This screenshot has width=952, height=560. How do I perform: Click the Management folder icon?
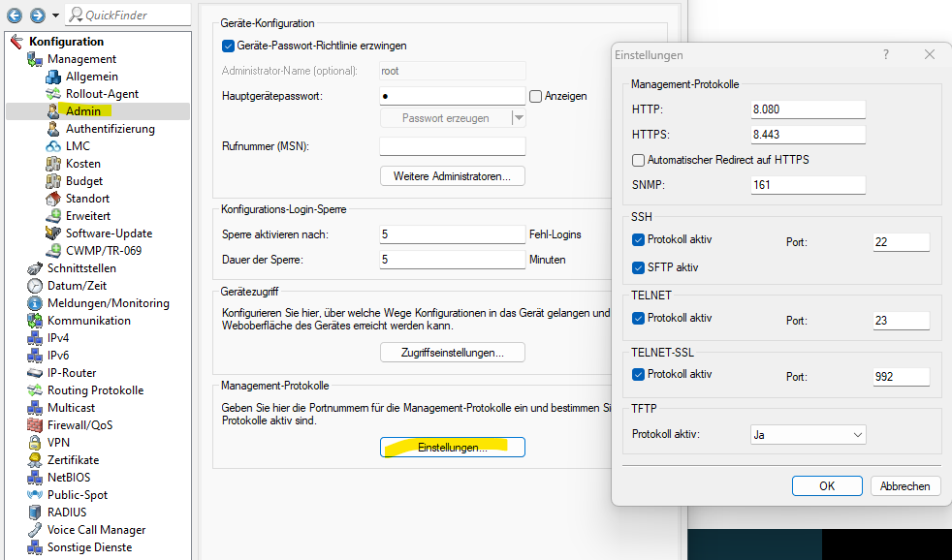pos(35,59)
